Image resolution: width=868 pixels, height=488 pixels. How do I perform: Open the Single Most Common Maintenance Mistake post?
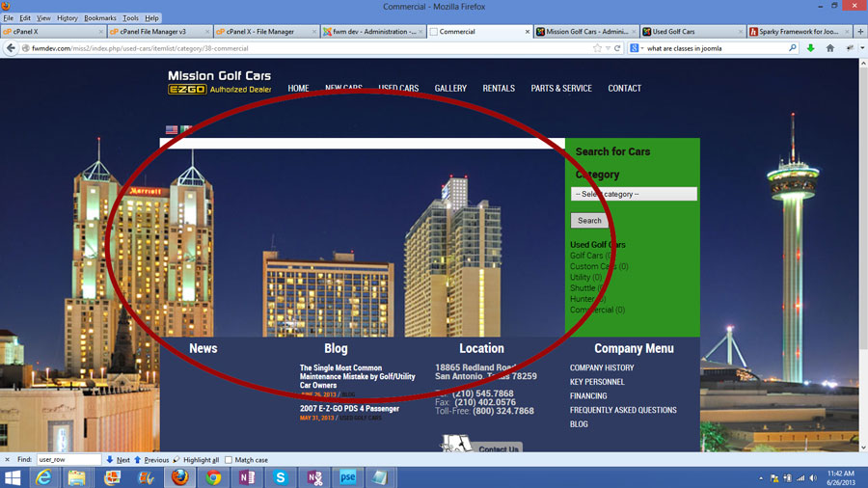(x=357, y=376)
